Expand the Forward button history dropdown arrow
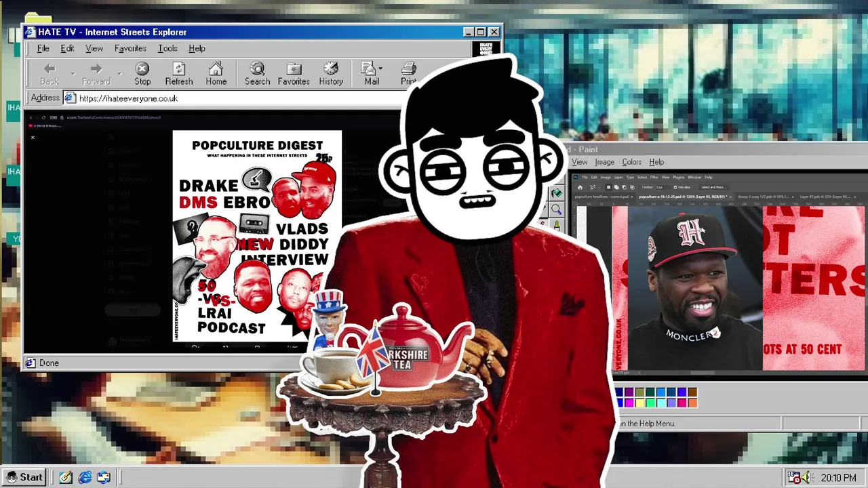The height and width of the screenshot is (488, 868). tap(119, 73)
